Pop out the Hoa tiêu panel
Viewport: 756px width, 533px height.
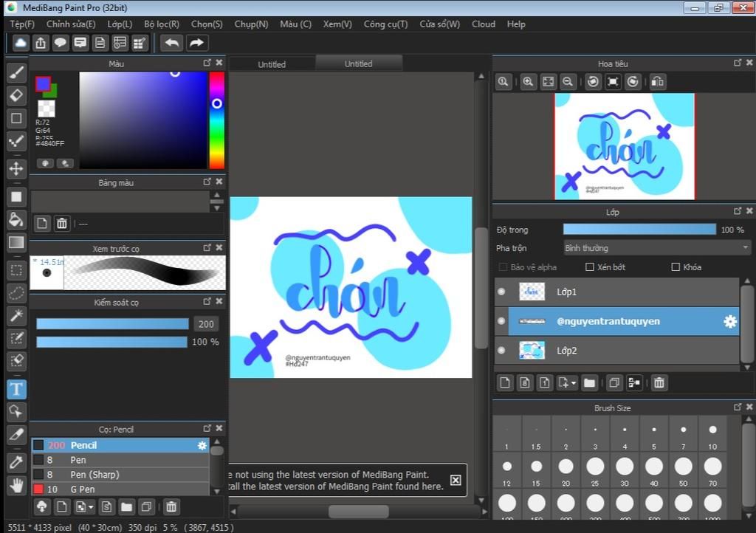[738, 63]
